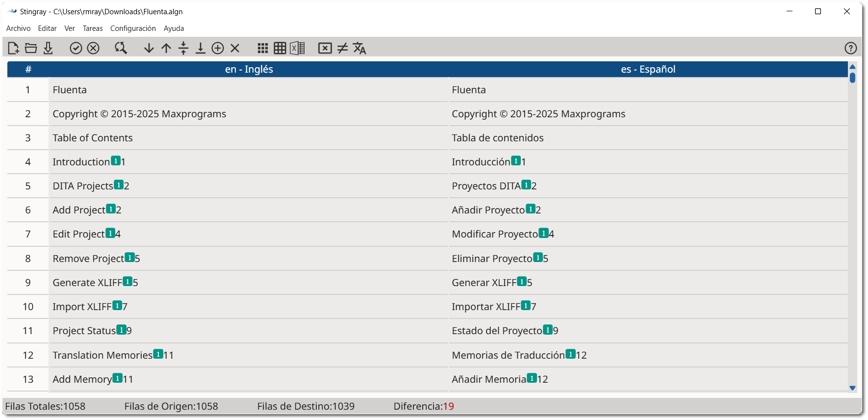Select 'Importar XLIFF' target cell
This screenshot has width=868, height=420.
(x=648, y=307)
